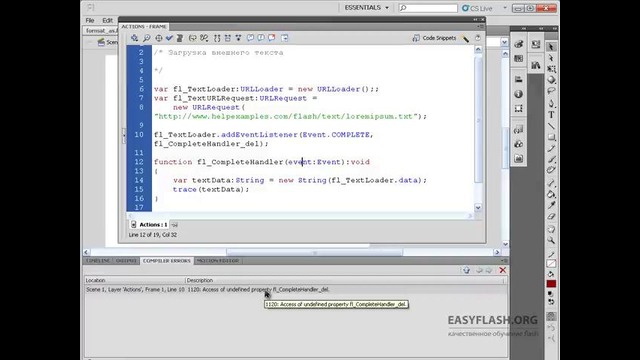The width and height of the screenshot is (640, 360).
Task: Click the Collapse selection icon
Action: [228, 38]
